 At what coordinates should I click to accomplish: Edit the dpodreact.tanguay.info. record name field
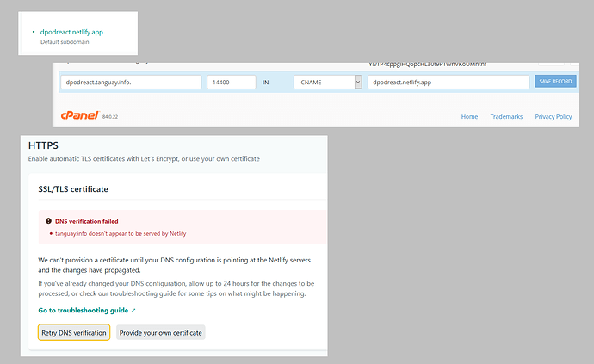point(131,83)
